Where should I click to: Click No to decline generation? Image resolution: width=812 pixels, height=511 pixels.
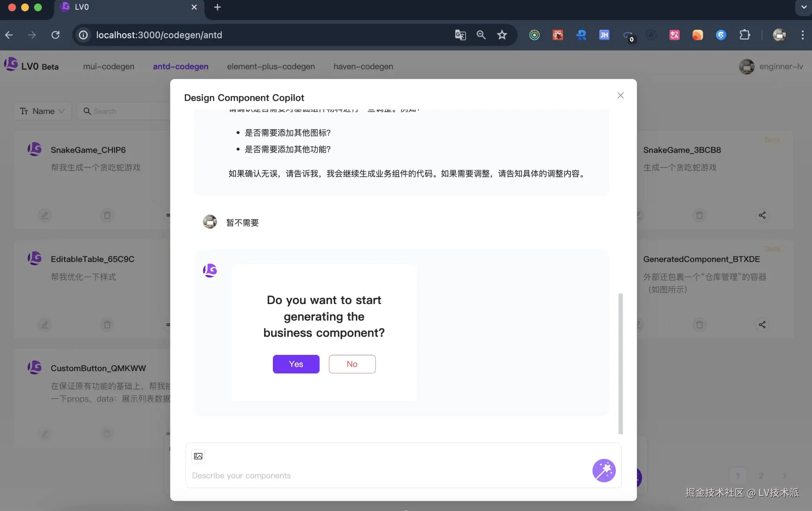point(352,364)
